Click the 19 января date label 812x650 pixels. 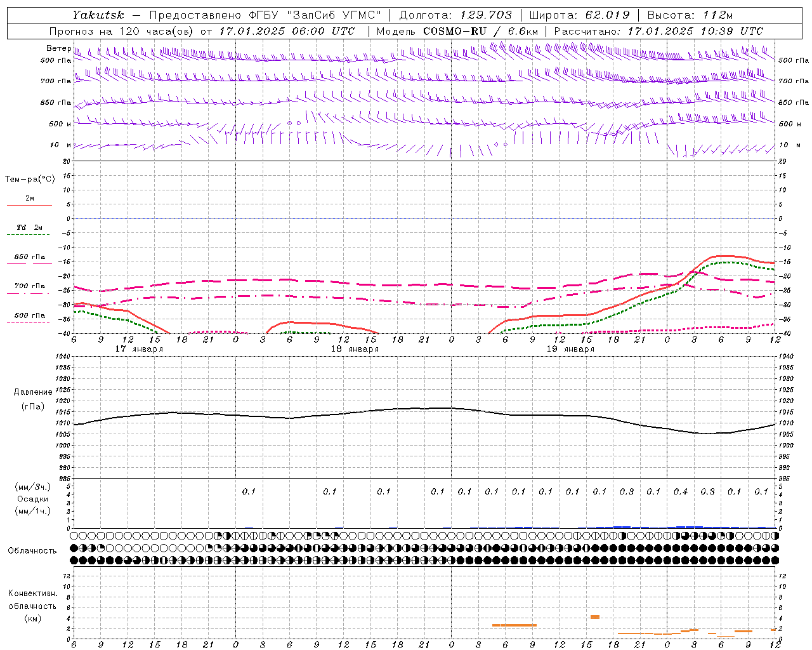tap(570, 349)
